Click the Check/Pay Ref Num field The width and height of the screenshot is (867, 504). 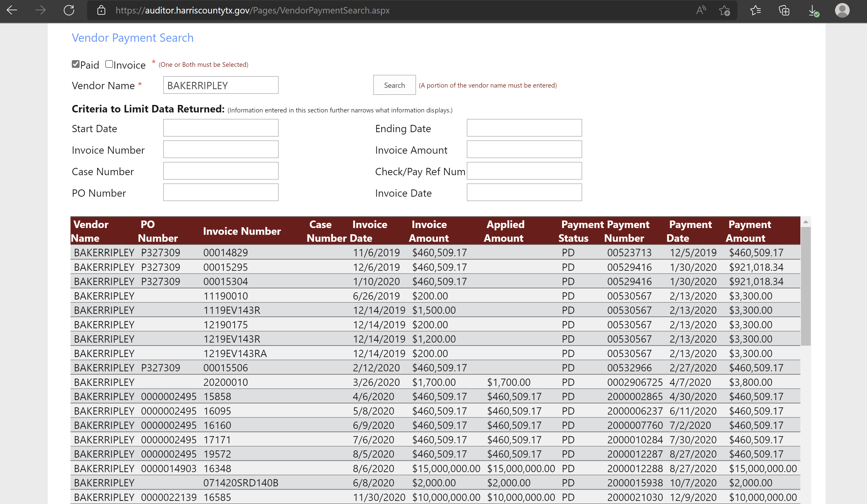click(524, 171)
